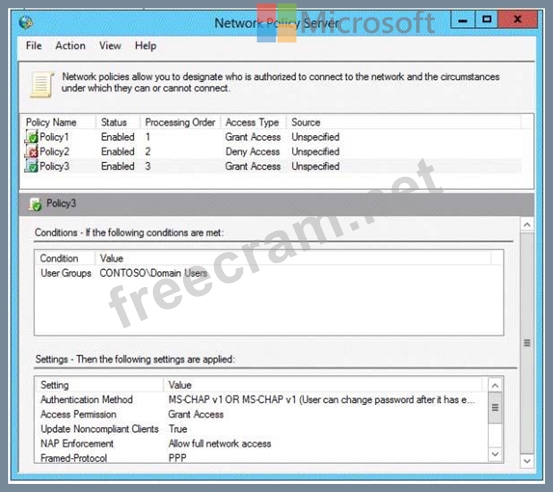This screenshot has height=492, width=553.
Task: Open the View menu
Action: pyautogui.click(x=110, y=46)
